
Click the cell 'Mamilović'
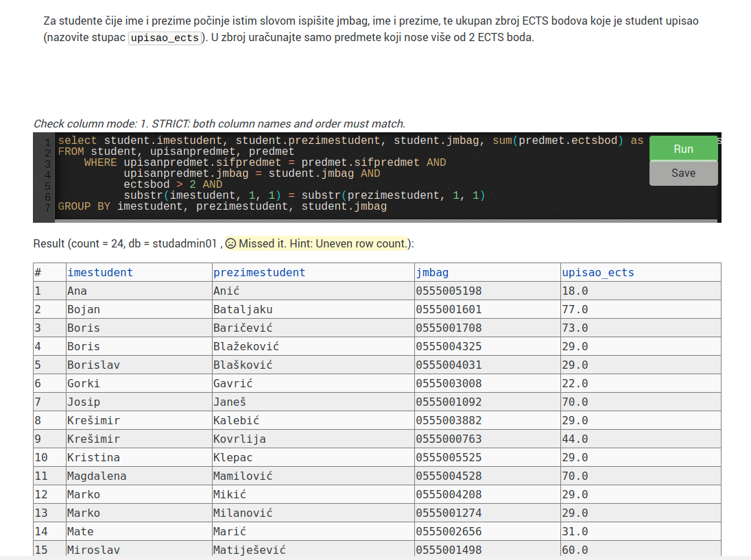(x=313, y=476)
